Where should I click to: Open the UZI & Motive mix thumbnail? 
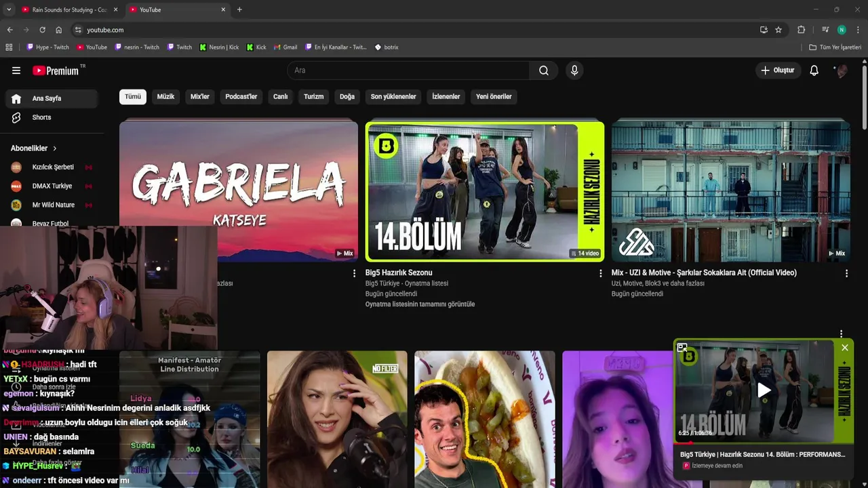point(731,190)
